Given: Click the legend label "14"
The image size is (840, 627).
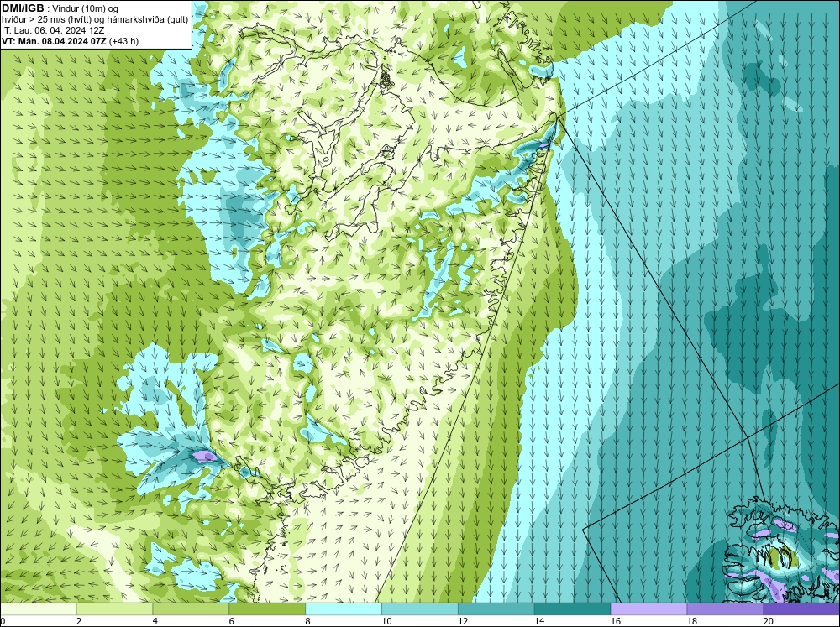Looking at the screenshot, I should pyautogui.click(x=539, y=621).
